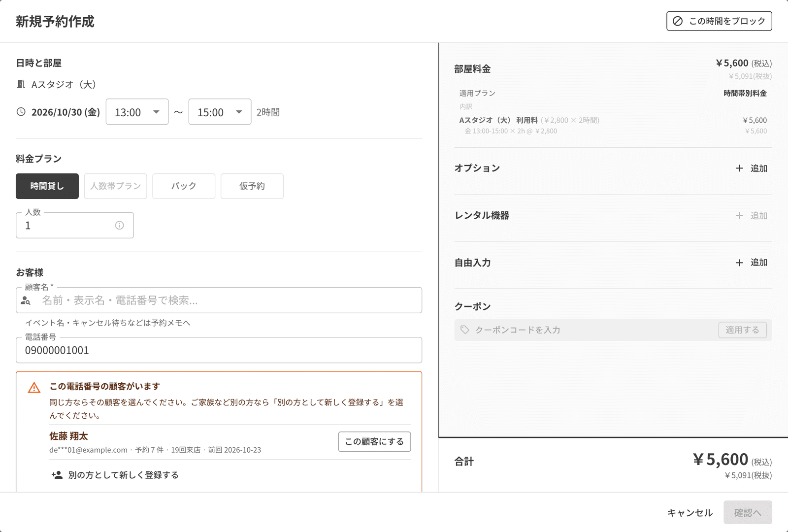Click the 確認へ button
788x532 pixels.
pyautogui.click(x=748, y=513)
